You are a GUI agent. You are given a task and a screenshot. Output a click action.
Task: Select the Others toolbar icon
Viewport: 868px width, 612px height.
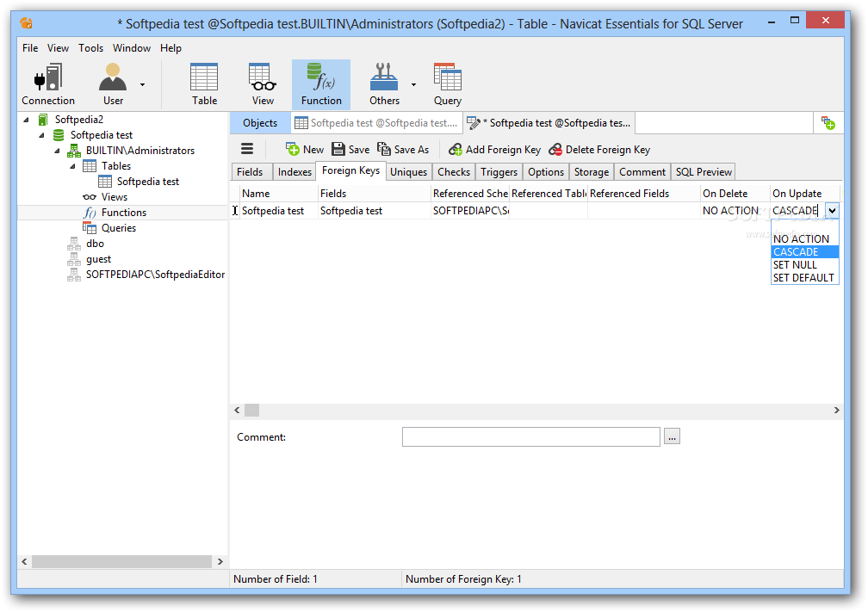tap(384, 84)
